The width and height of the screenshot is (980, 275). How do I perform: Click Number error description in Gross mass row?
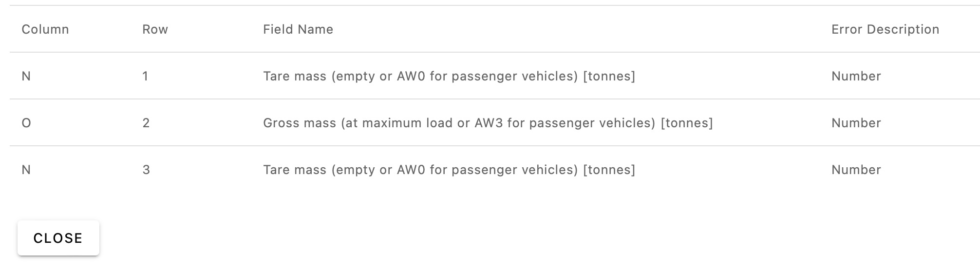[856, 123]
